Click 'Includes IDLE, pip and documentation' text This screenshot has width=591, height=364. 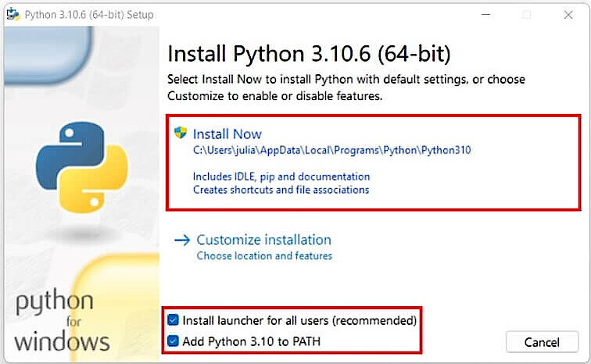tap(281, 177)
